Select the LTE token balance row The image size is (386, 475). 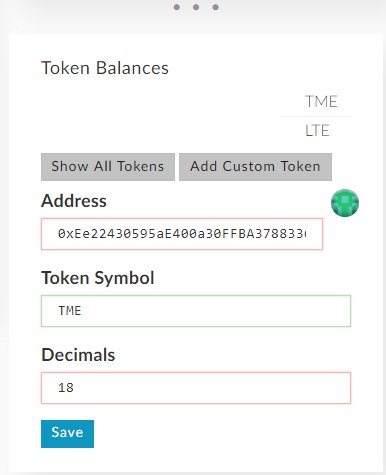tap(316, 130)
